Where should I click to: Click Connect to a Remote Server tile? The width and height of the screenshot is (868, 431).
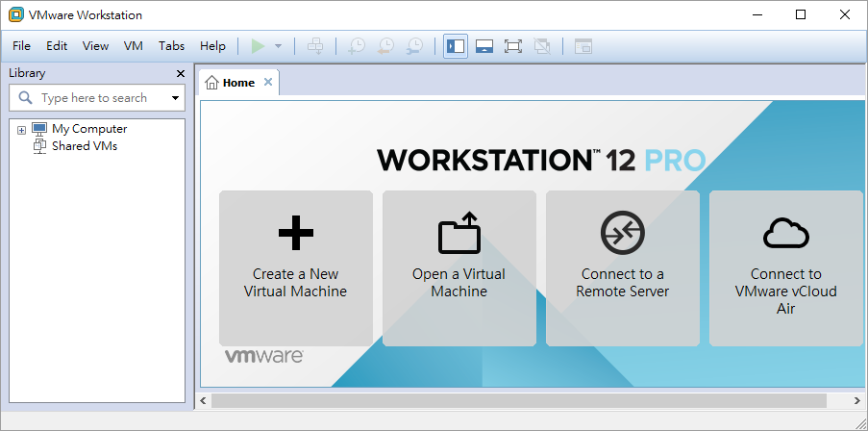[x=623, y=268]
